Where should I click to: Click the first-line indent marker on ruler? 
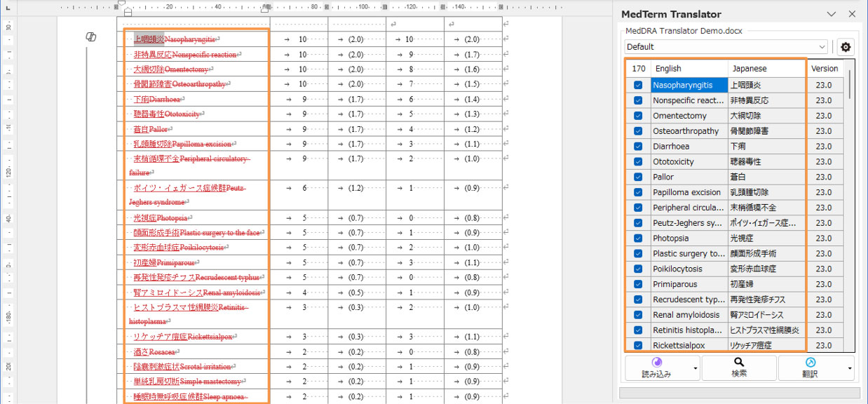pos(123,4)
